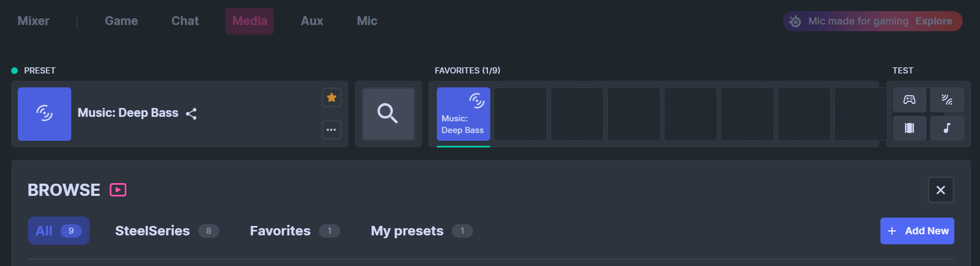Go to the Chat tab
Image resolution: width=980 pixels, height=266 pixels.
coord(185,21)
